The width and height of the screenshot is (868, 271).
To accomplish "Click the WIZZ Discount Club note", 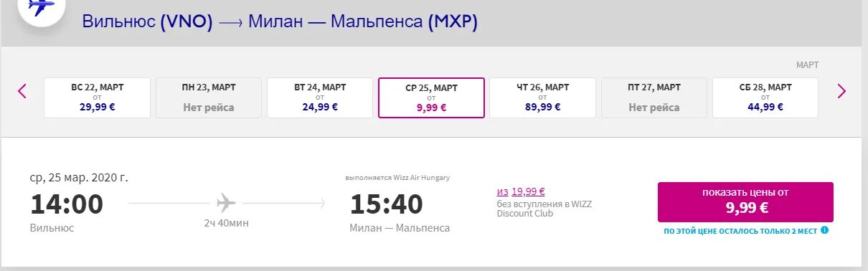I will pyautogui.click(x=544, y=209).
